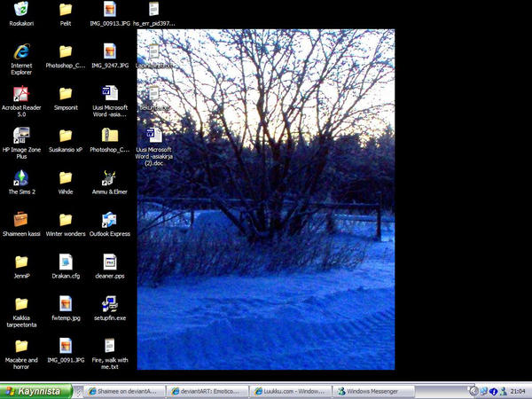
Task: Open the Acrobat Reader 5.0 shortcut
Action: point(21,101)
